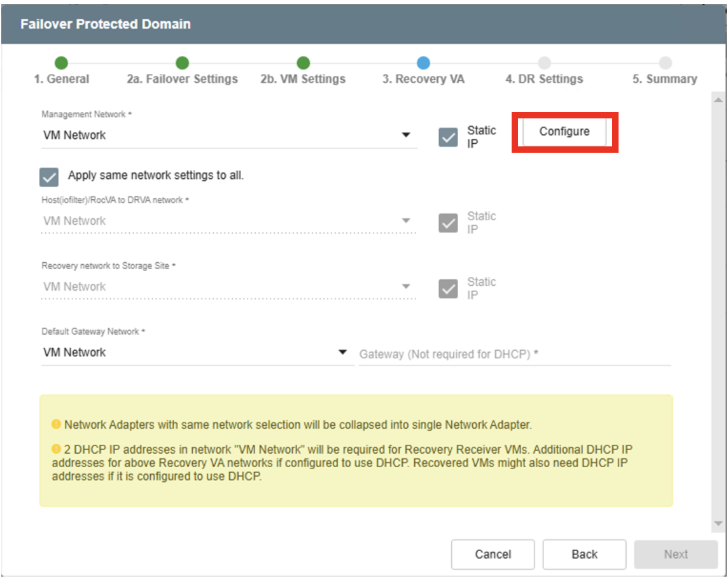Screen dimensions: 728x583
Task: Click the scrollbar up arrow
Action: pos(718,101)
